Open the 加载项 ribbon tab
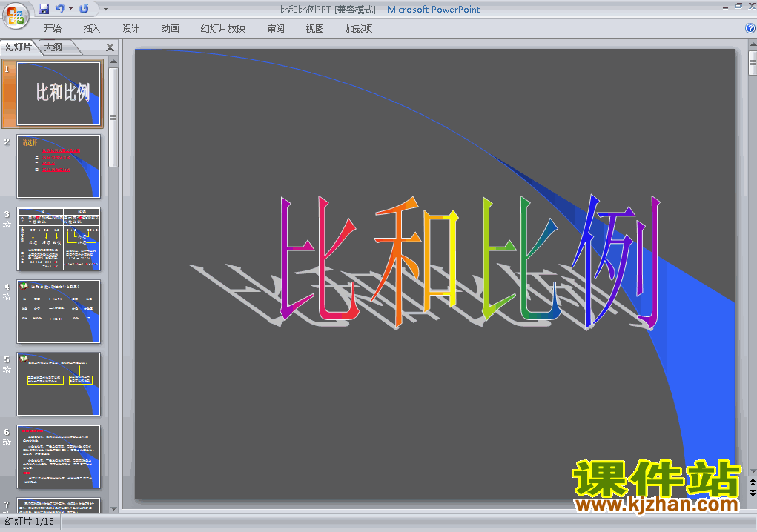Viewport: 757px width, 532px height. click(x=359, y=28)
